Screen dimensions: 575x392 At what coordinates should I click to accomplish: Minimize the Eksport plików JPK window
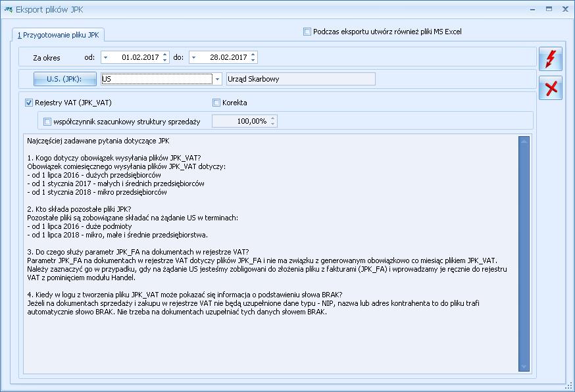click(532, 9)
